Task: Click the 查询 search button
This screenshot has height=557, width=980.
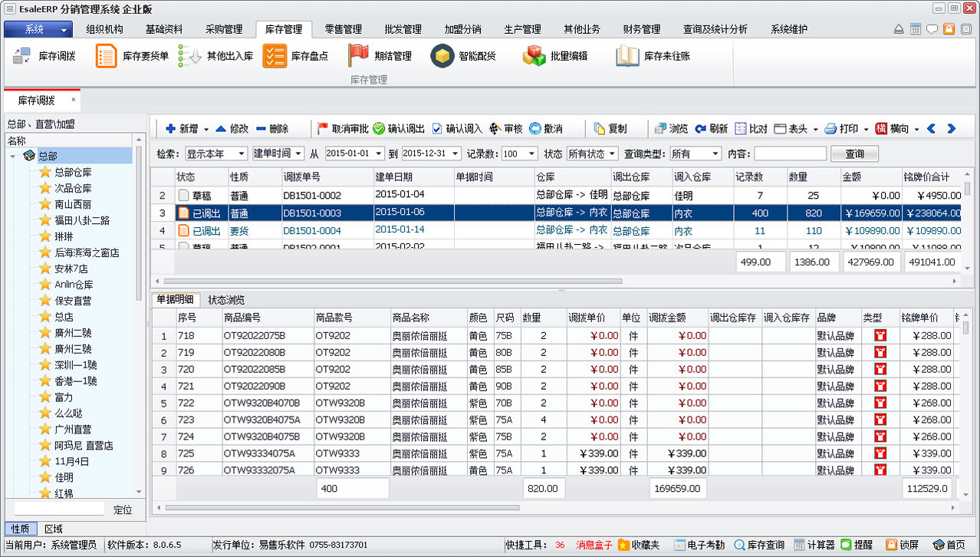Action: point(854,154)
